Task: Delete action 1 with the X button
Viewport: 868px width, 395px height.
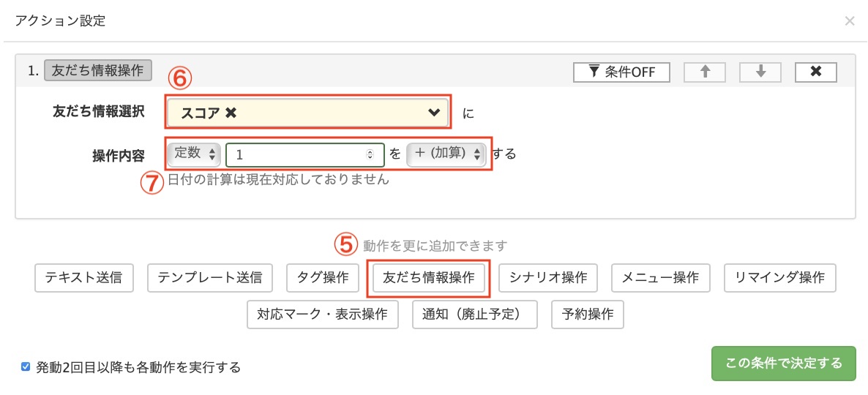Action: (x=815, y=72)
